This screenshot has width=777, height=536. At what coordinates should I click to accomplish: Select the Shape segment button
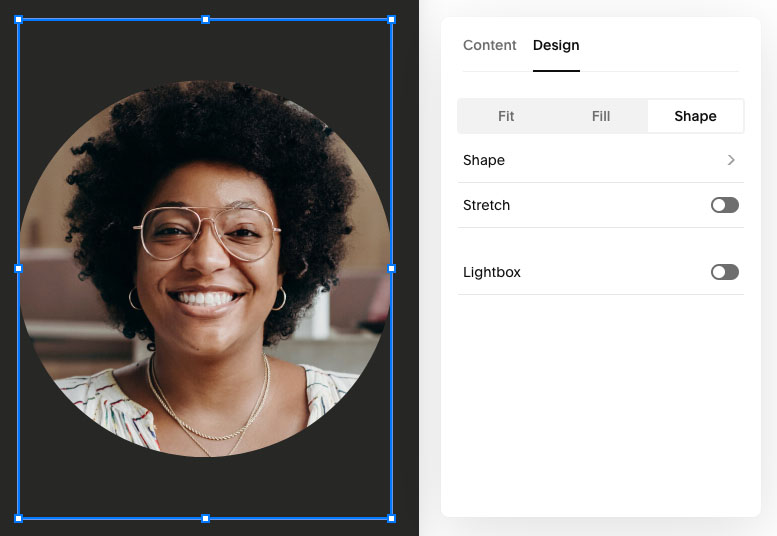click(x=695, y=116)
